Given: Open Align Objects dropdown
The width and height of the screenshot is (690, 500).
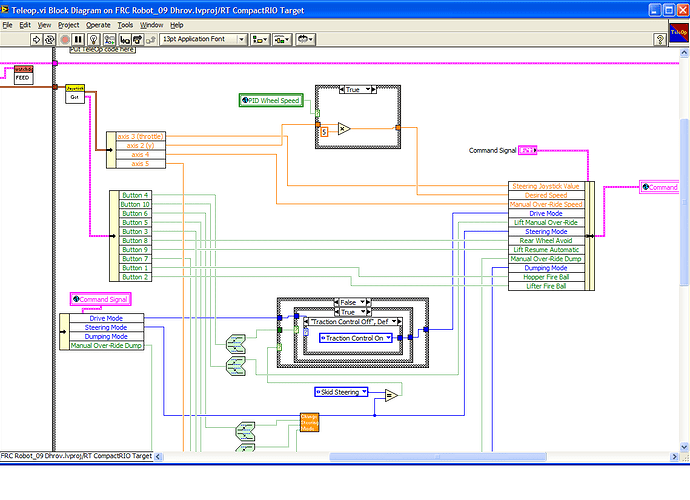Looking at the screenshot, I should click(x=260, y=40).
